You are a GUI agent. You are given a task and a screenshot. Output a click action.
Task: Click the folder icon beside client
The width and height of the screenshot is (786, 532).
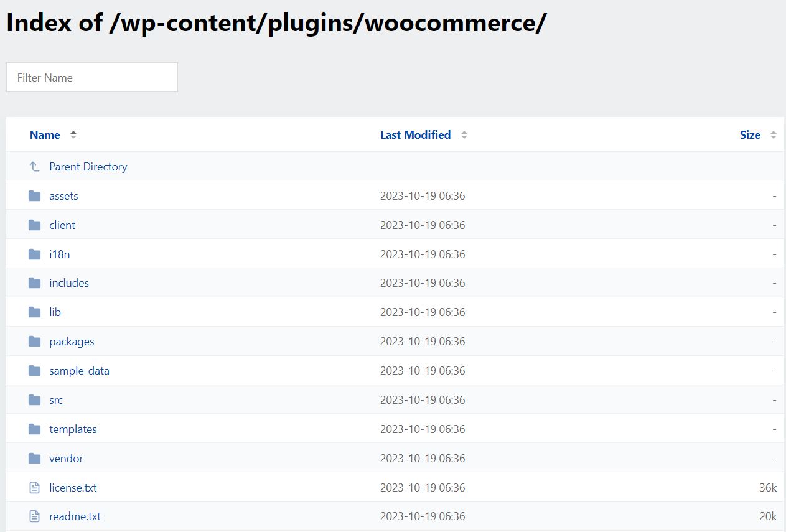coord(35,225)
